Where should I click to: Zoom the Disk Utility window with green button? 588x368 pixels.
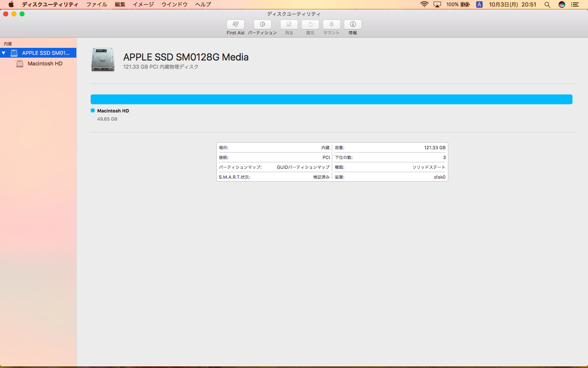point(22,14)
